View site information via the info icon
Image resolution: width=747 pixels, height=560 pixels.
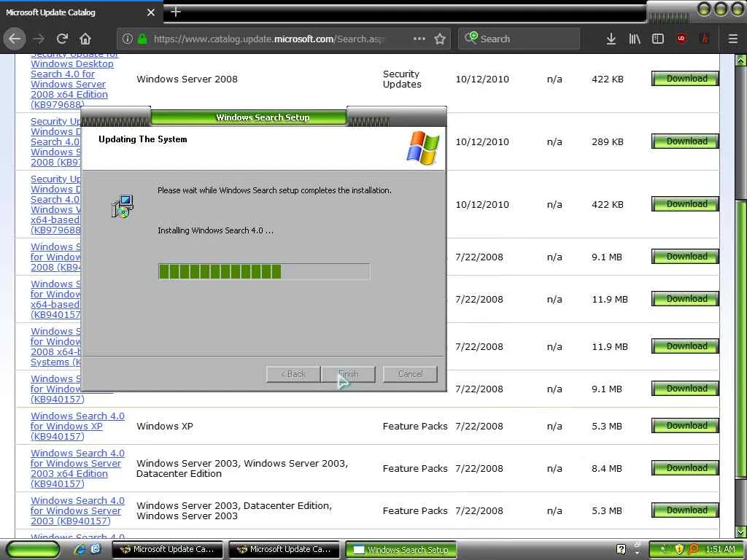127,39
